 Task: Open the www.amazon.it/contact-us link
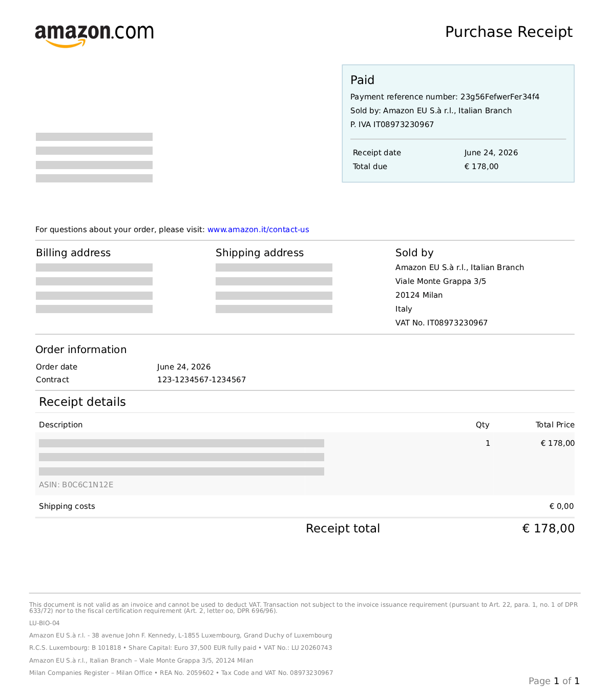258,230
